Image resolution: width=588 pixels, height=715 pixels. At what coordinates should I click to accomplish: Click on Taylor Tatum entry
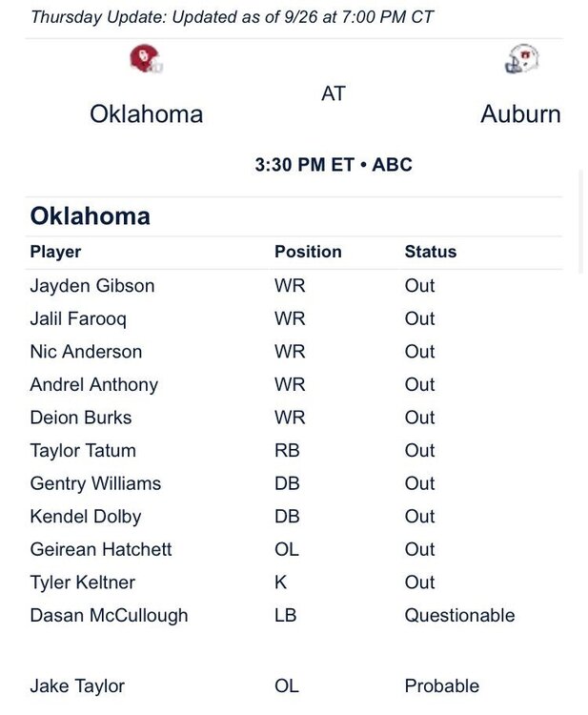83,450
